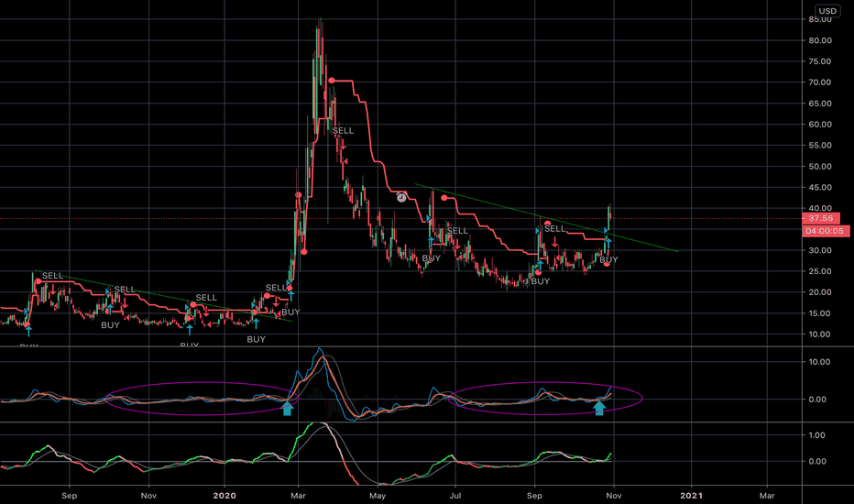Click the clock alert marker on the chart
854x504 pixels.
401,197
